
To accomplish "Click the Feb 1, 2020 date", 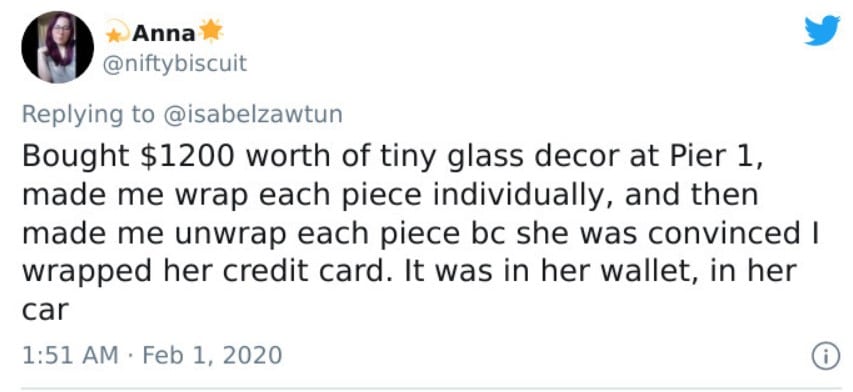I will click(212, 355).
